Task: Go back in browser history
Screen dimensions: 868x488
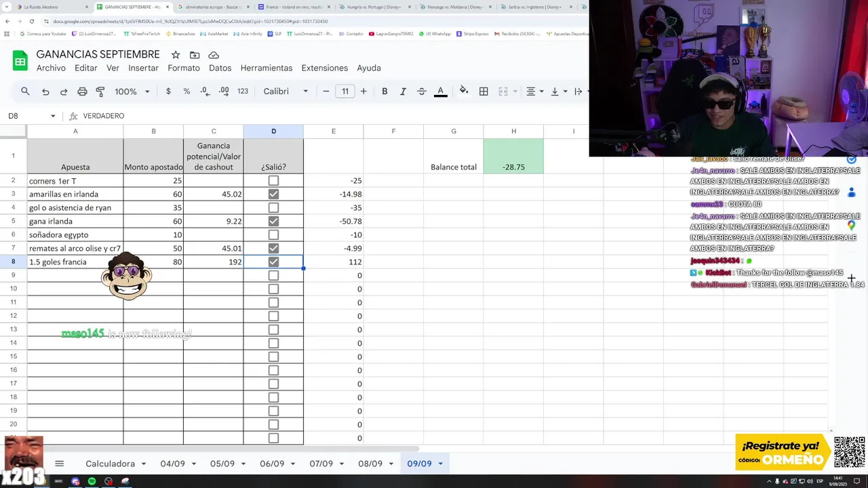Action: [x=7, y=21]
